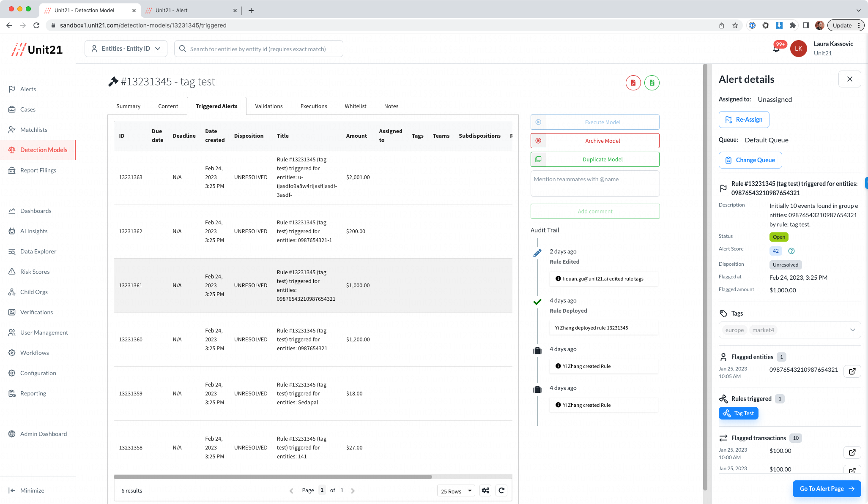Screen dimensions: 868x504
Task: Open $100.00 flagged transaction link icon
Action: [852, 452]
